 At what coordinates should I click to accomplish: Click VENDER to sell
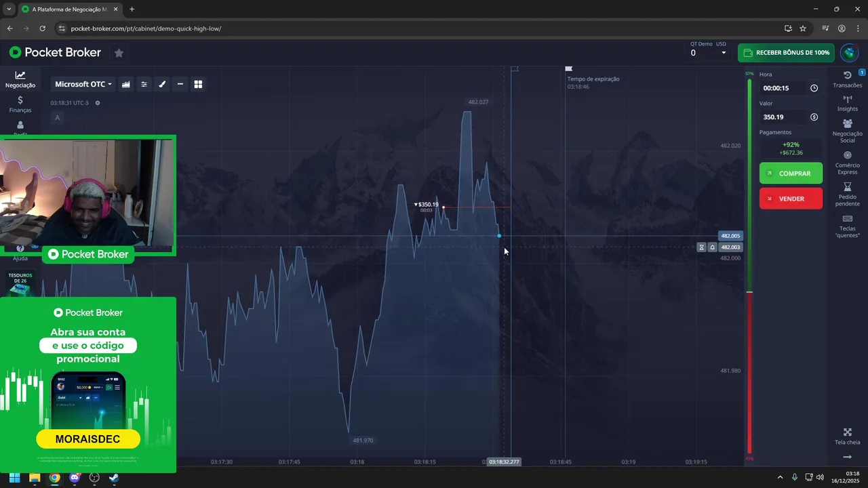click(x=791, y=199)
